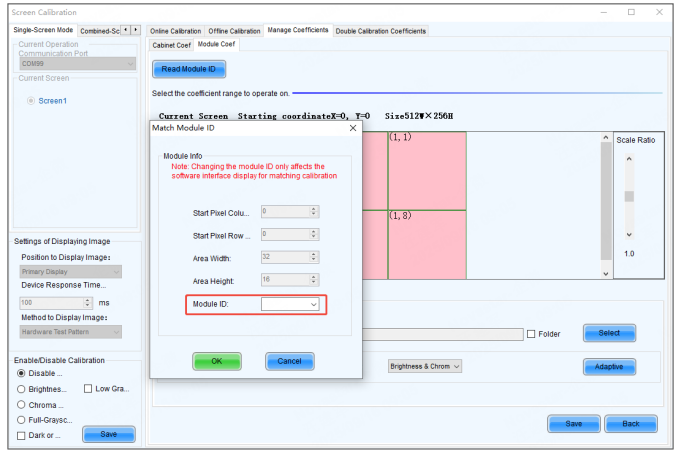Select the Full-Grayscale radio button
Screen dimensions: 678x455
pos(21,420)
